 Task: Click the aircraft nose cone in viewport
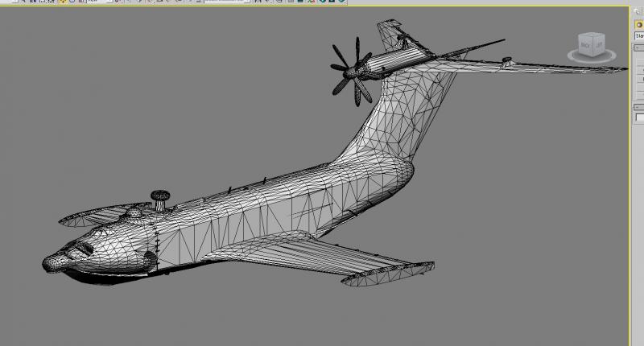point(52,262)
